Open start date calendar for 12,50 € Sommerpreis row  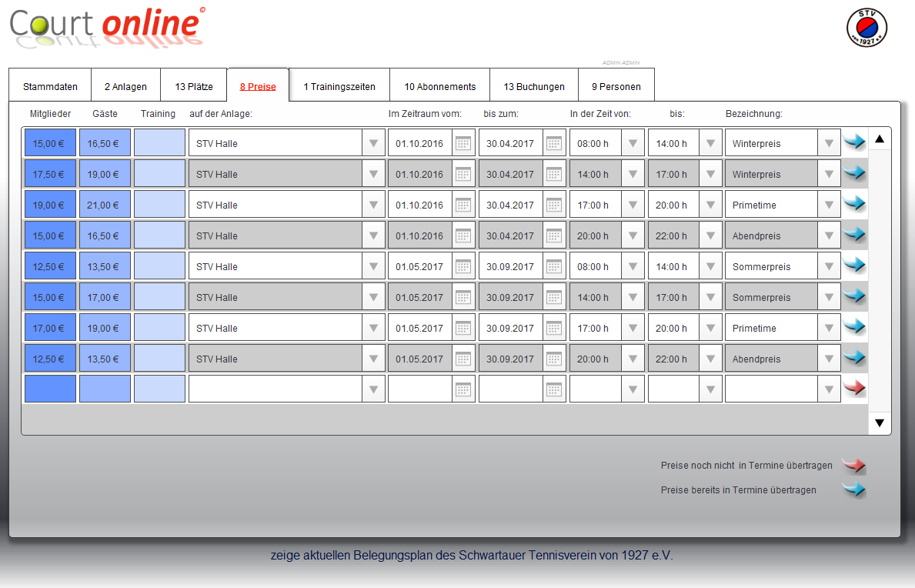(x=463, y=266)
